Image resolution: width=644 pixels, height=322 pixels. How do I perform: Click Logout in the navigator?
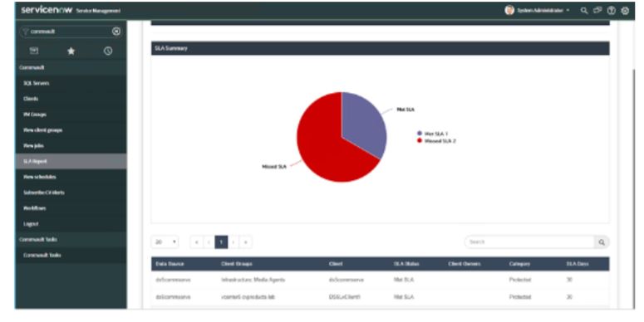(x=71, y=223)
